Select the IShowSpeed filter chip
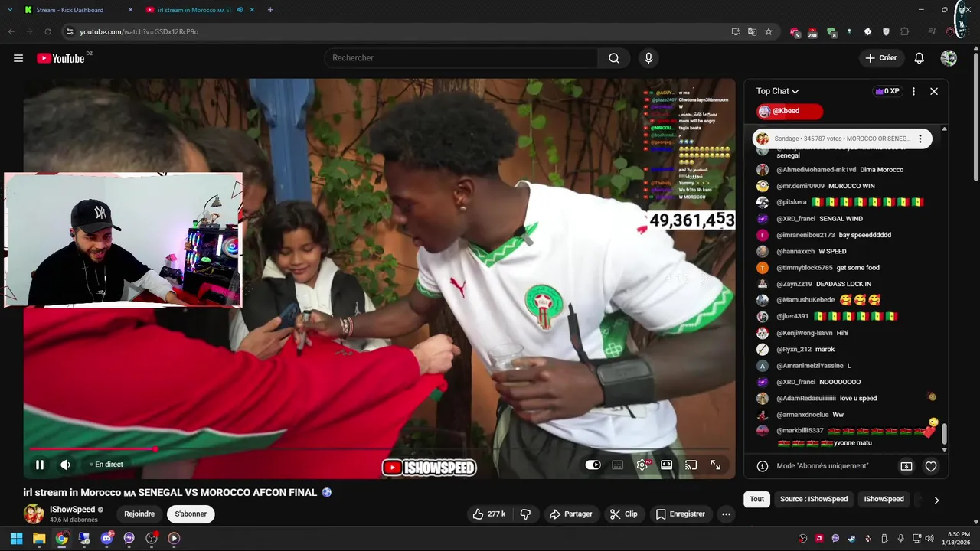The image size is (980, 551). pos(884,499)
